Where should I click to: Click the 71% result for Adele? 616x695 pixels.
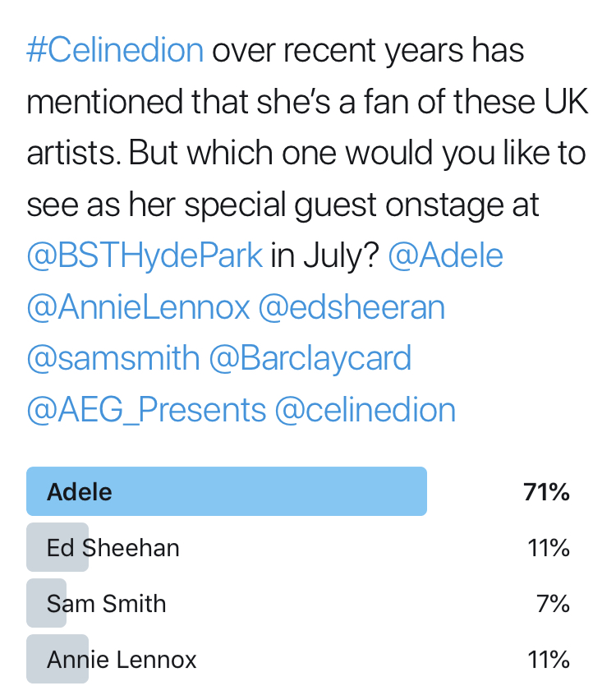[x=546, y=492]
